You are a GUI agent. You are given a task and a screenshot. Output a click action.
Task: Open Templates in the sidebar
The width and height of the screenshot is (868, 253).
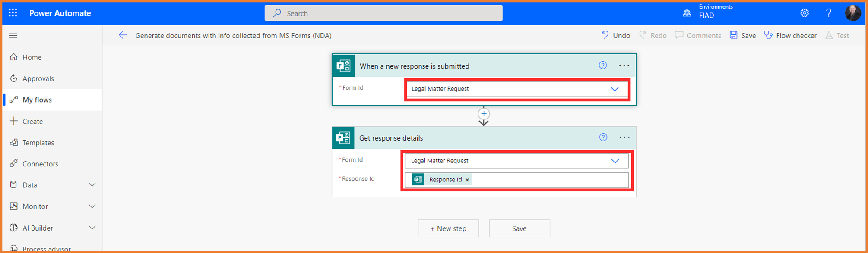pyautogui.click(x=52, y=142)
